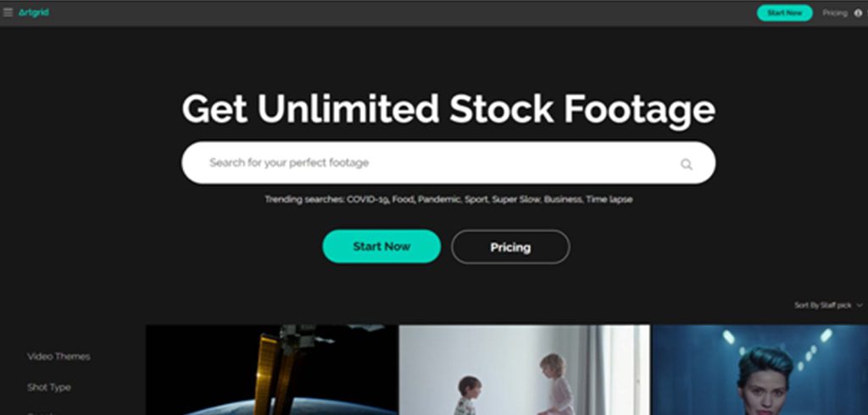868x415 pixels.
Task: Focus the footage search field
Action: pyautogui.click(x=448, y=163)
